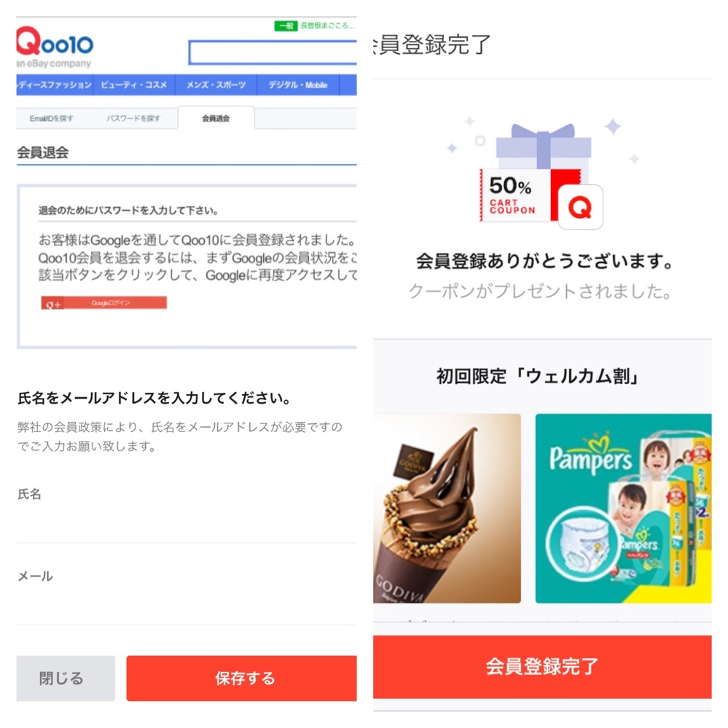The width and height of the screenshot is (728, 728).
Task: Open the ビューティ・コスメ category menu
Action: 133,85
